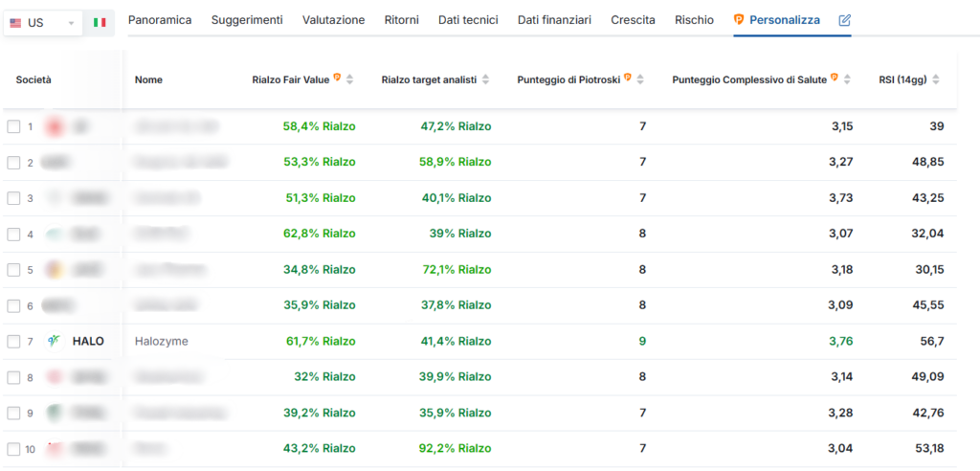Click the Pro badge next to Rialzo Fair Value
This screenshot has width=980, height=471.
(x=337, y=78)
